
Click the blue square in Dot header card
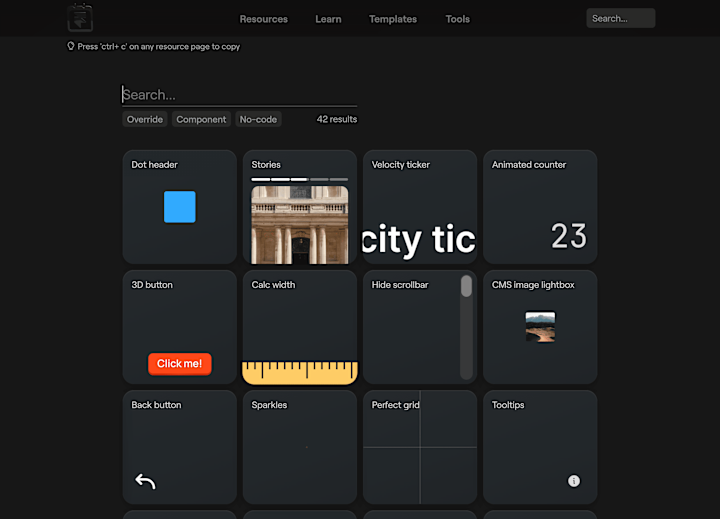(x=180, y=207)
